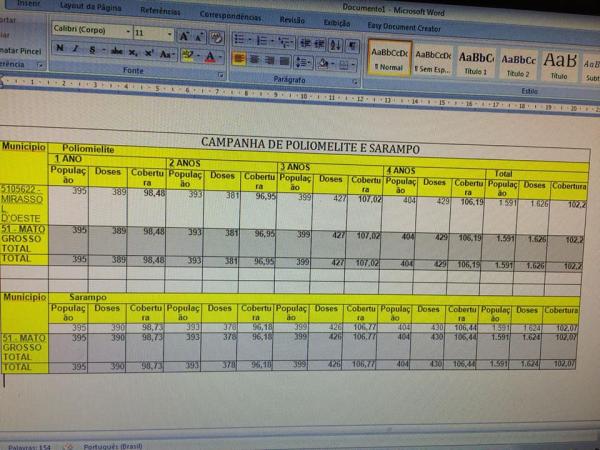Sort the selection with sort icon
The image size is (600, 450).
pos(335,45)
